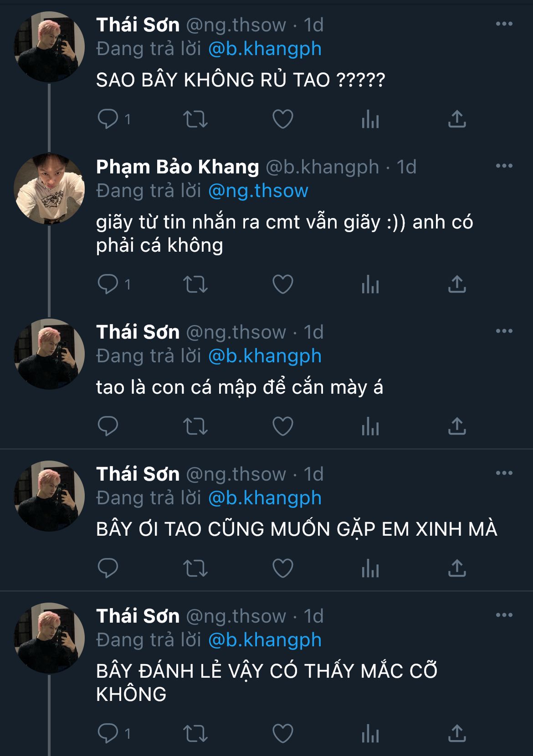The width and height of the screenshot is (533, 756).
Task: Open the Phạm Bảo Khang display name
Action: 178,167
